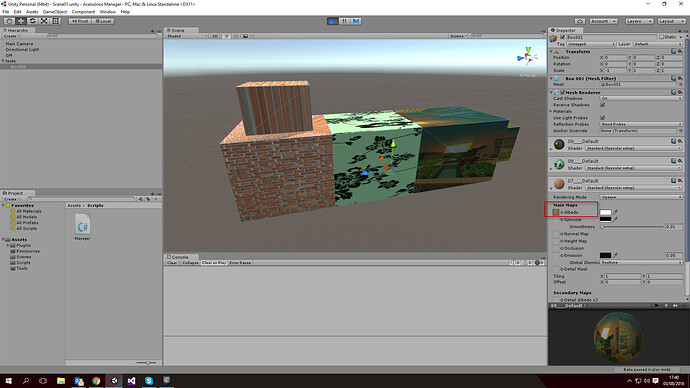Click the Albedo color swatch
Image resolution: width=690 pixels, height=388 pixels.
point(606,212)
